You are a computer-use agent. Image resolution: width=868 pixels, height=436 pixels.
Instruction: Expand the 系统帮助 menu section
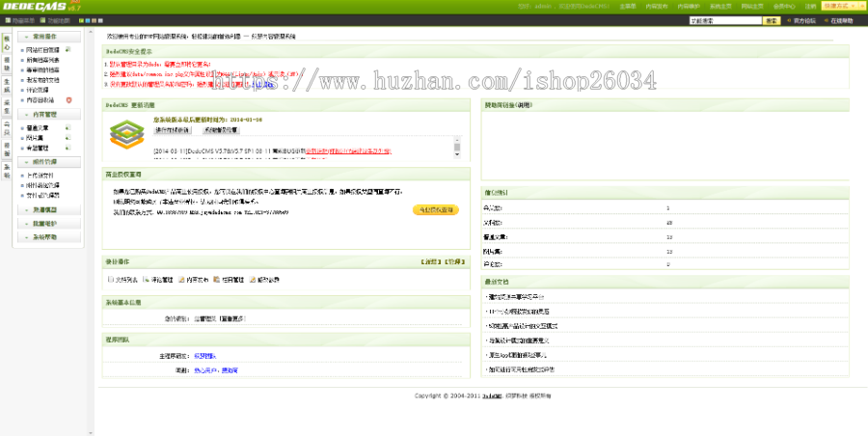click(x=49, y=237)
